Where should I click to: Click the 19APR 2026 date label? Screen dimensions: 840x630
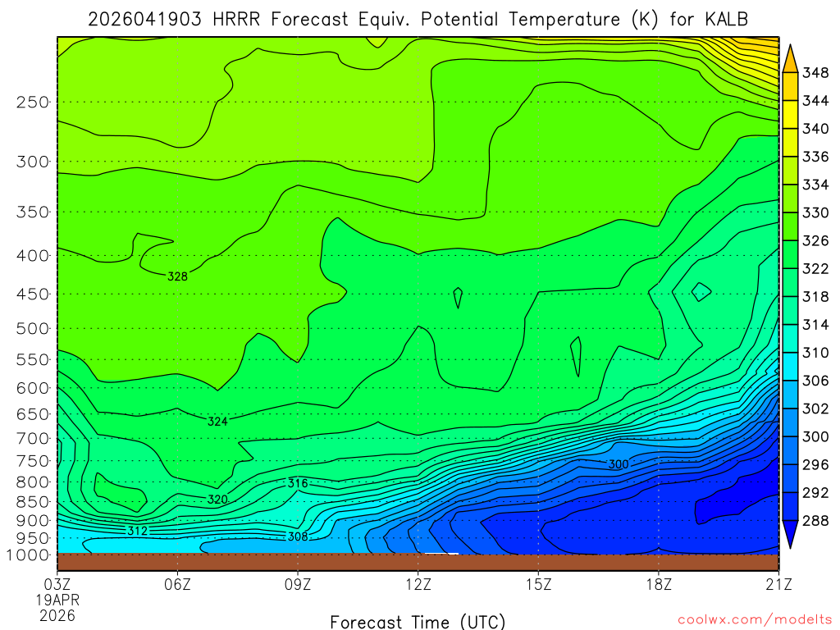pos(57,608)
